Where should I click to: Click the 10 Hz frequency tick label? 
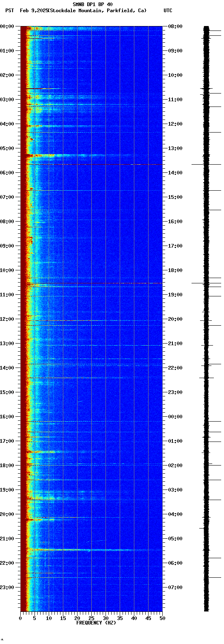pyautogui.click(x=49, y=618)
